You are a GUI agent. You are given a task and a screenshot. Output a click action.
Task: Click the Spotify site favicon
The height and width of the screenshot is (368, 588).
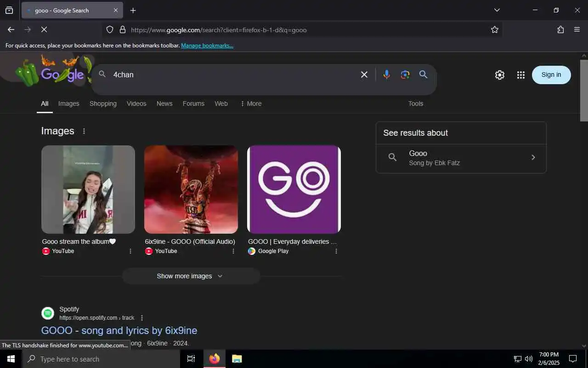48,313
